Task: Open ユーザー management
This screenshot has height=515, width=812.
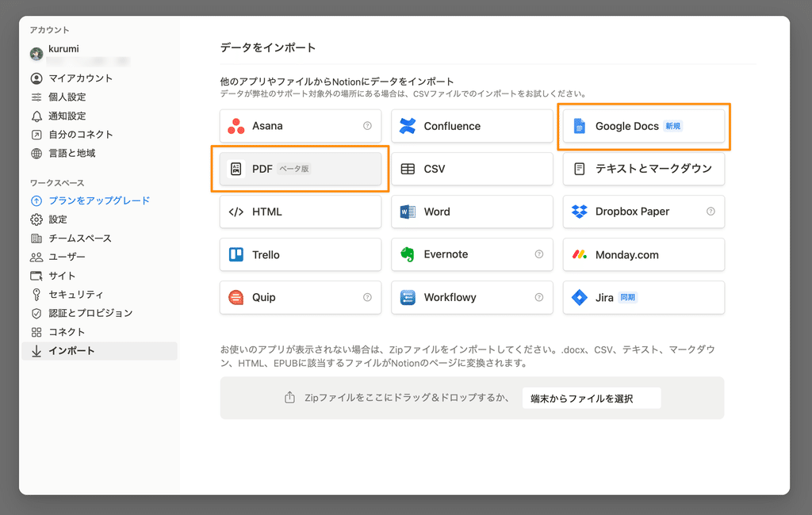Action: point(99,257)
